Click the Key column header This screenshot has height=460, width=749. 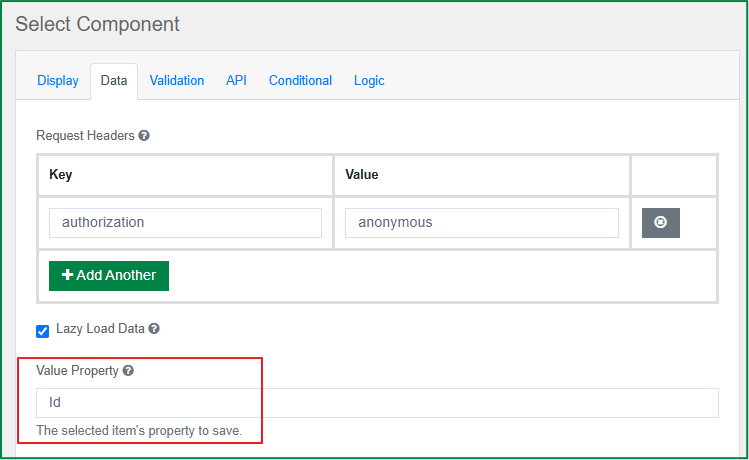coord(61,174)
